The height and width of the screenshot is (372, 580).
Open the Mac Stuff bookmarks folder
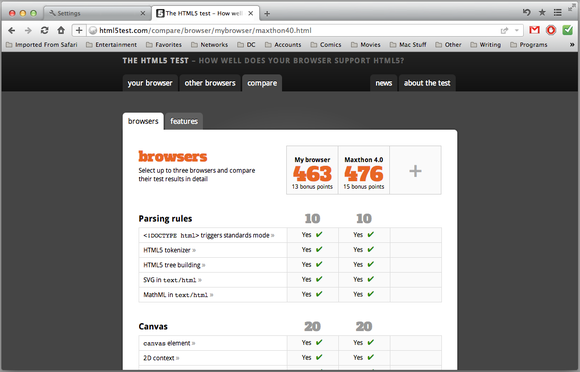click(408, 45)
